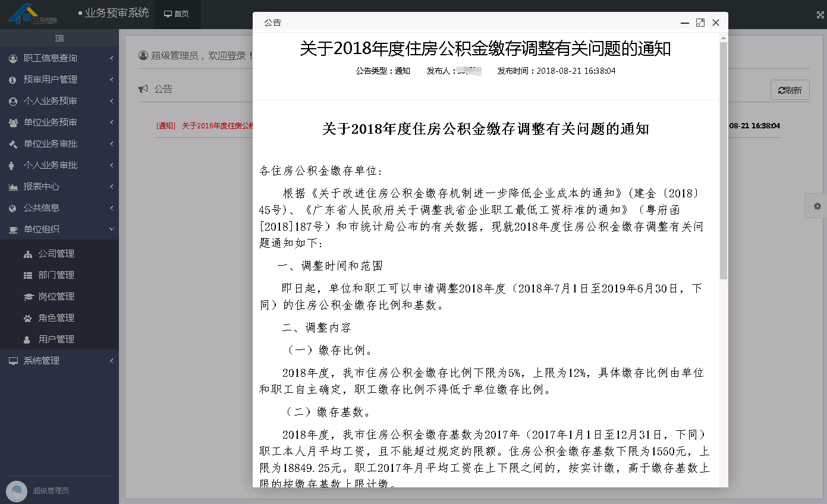
Task: Click the red [通知] tag
Action: coord(166,126)
